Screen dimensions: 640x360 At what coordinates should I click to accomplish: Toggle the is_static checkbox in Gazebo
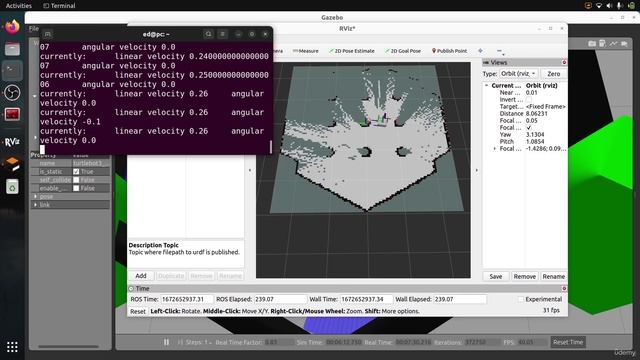(76, 171)
